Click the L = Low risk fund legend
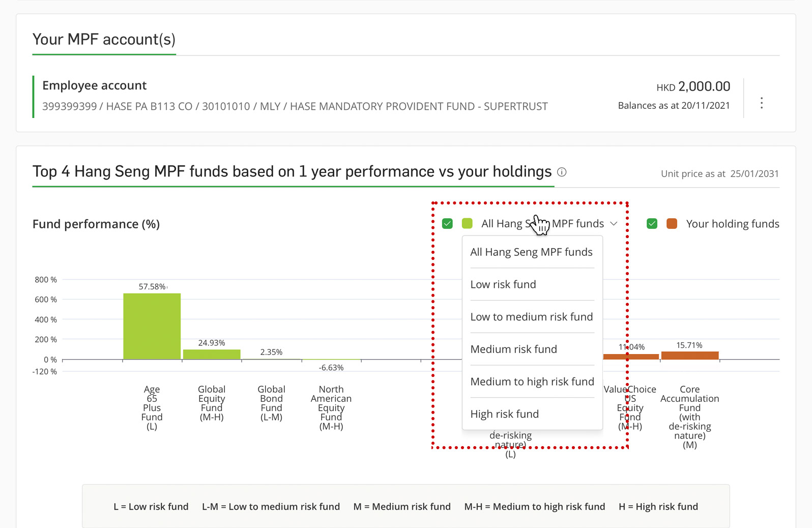812x528 pixels. point(151,507)
